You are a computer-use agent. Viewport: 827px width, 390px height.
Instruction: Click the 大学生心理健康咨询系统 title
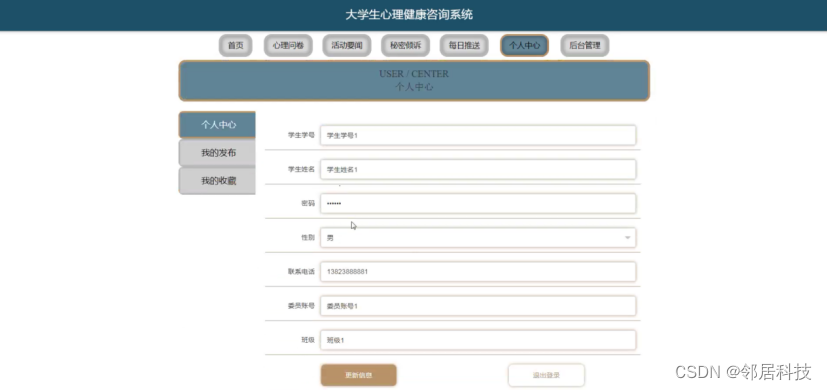[409, 15]
